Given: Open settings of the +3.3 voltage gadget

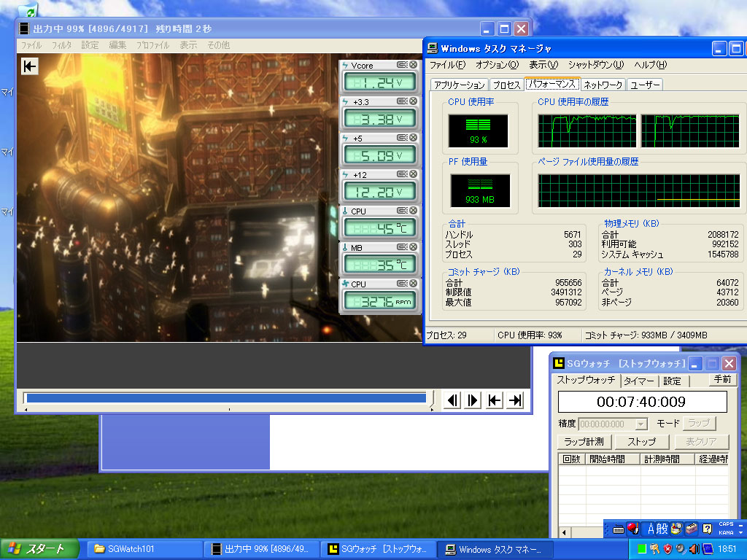Looking at the screenshot, I should coord(402,101).
